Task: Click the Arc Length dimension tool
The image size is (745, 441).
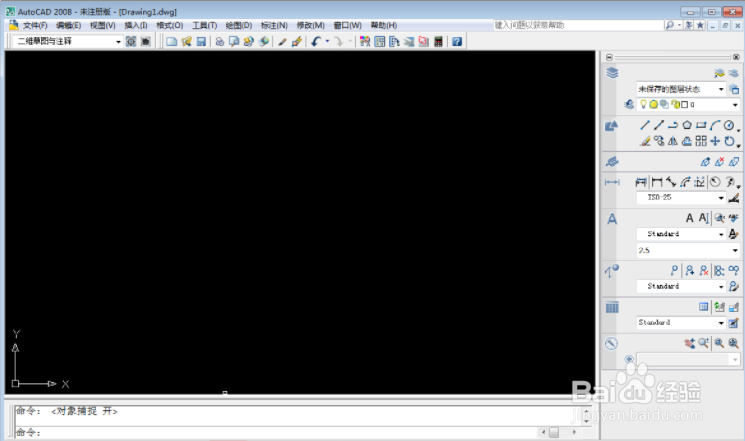Action: (x=685, y=182)
